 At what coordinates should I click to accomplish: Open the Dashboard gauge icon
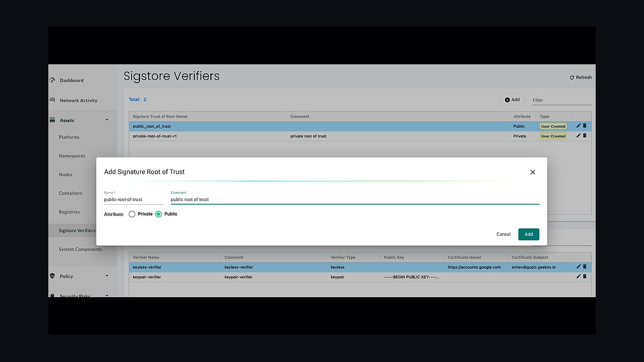tap(52, 80)
